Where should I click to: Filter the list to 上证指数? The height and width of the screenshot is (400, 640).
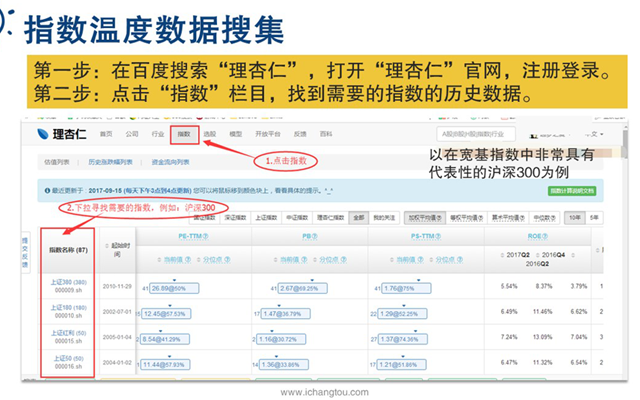click(267, 218)
